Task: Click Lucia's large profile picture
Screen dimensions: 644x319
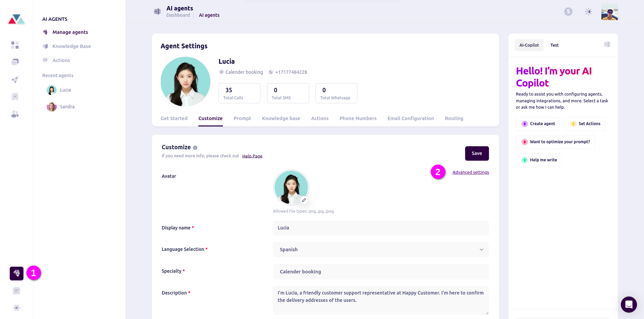Action: [x=185, y=82]
